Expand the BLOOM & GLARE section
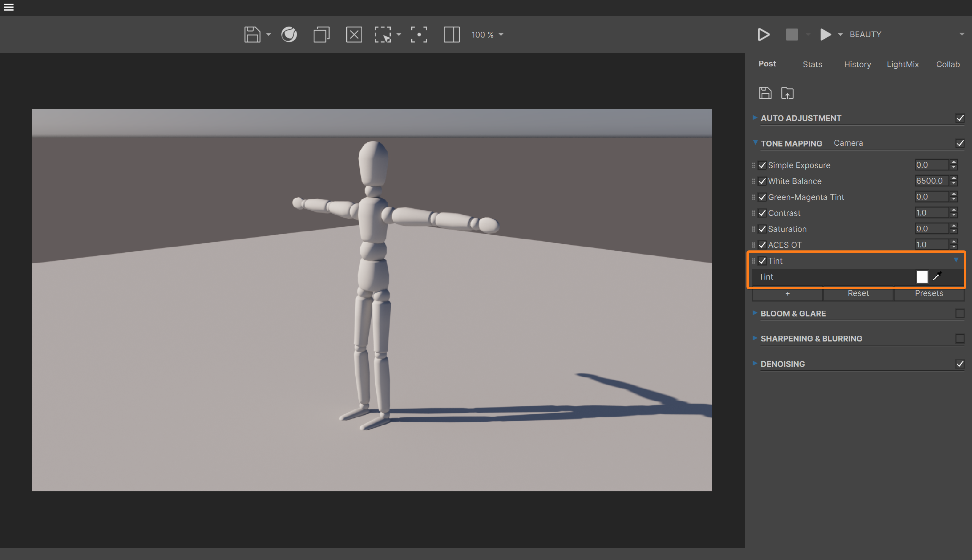 coord(754,313)
